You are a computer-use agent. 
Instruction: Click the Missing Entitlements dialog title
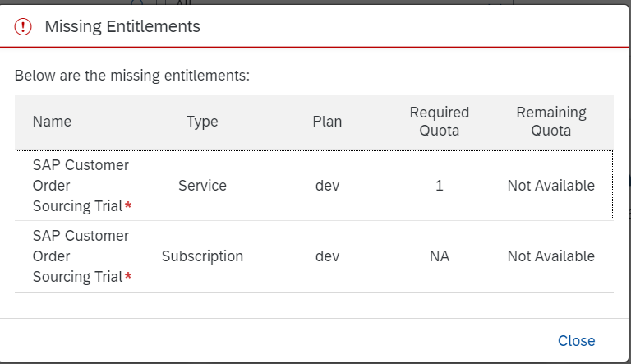pyautogui.click(x=122, y=26)
